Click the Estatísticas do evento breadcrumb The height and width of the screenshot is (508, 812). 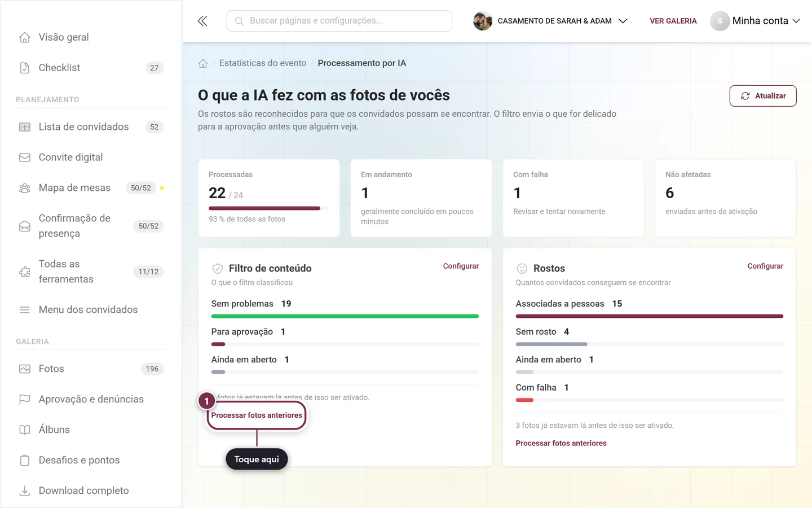[263, 63]
